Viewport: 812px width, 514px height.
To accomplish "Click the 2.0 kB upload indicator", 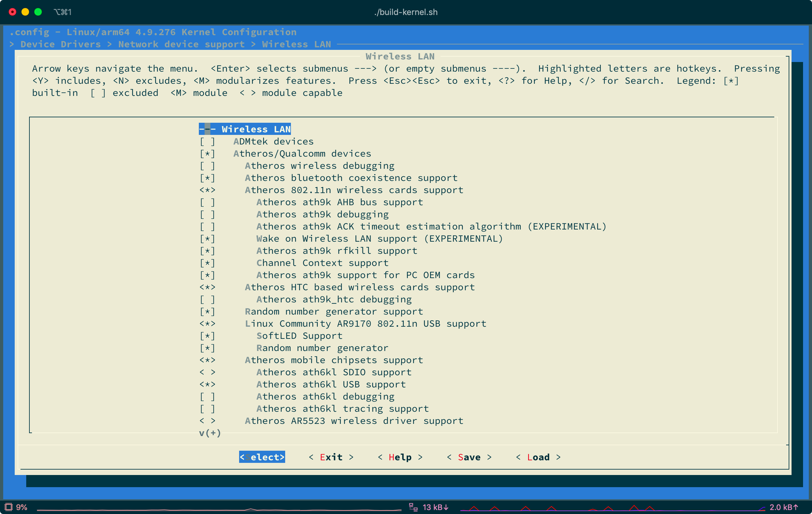I will click(x=783, y=507).
